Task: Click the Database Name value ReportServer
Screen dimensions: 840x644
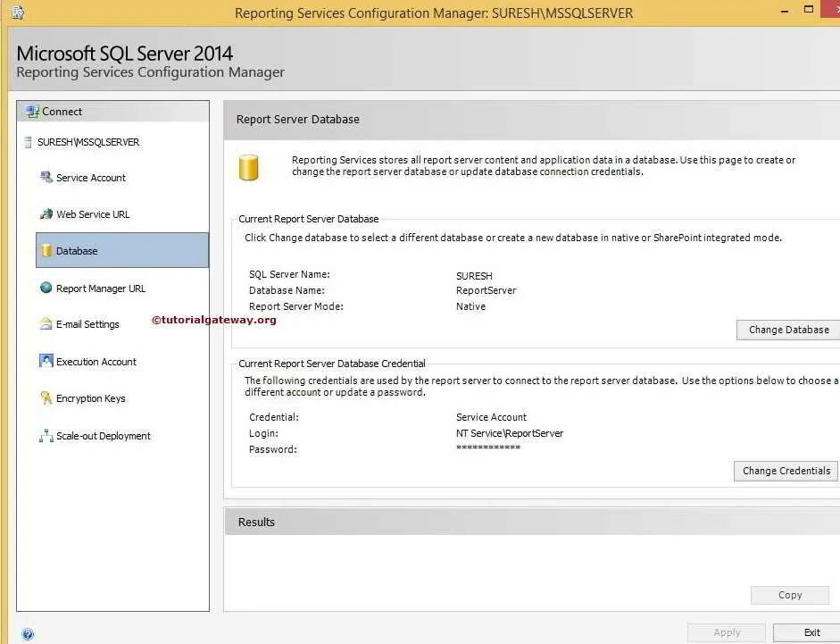Action: point(486,290)
